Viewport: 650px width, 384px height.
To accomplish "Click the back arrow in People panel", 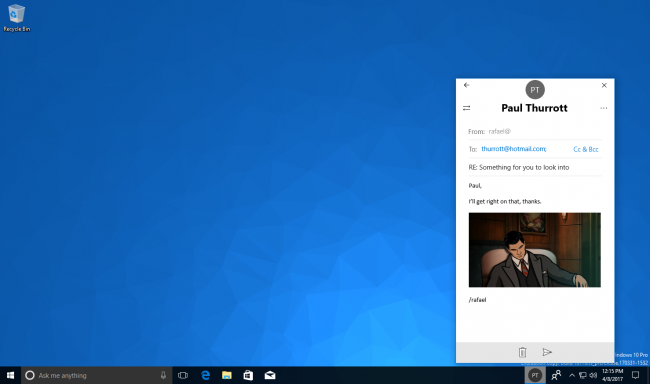I will point(466,85).
